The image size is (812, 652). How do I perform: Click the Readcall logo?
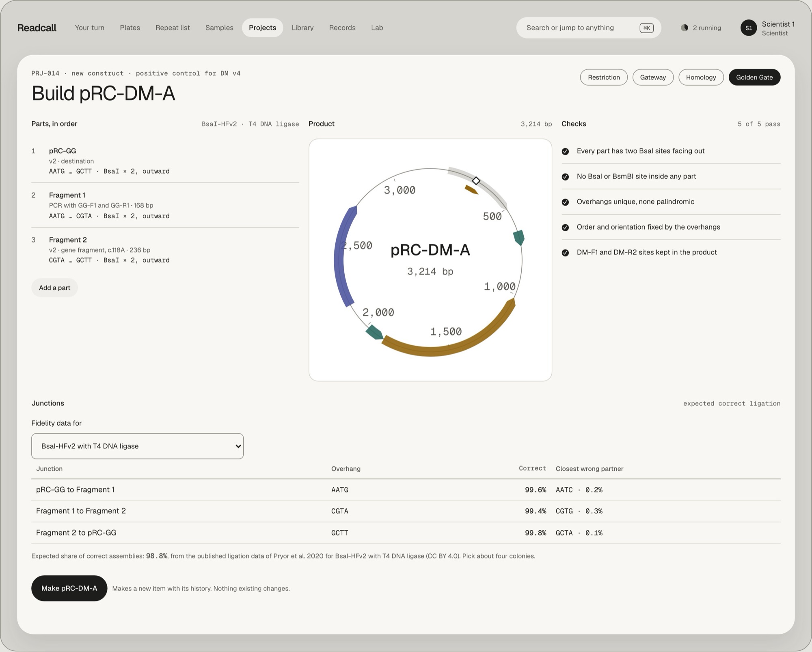point(37,28)
